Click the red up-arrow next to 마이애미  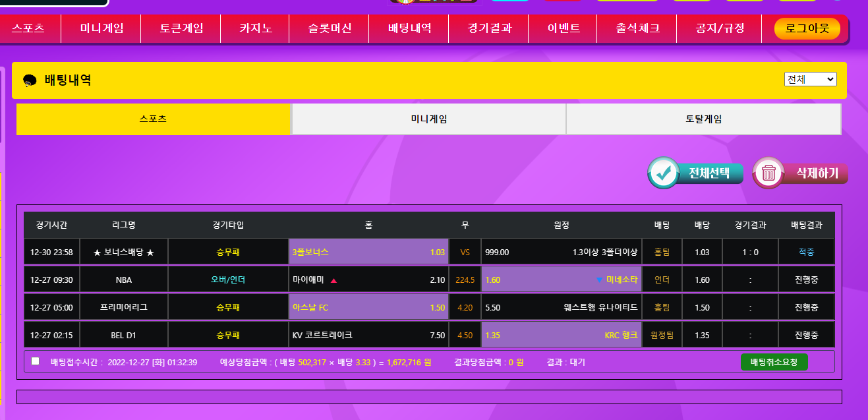333,280
